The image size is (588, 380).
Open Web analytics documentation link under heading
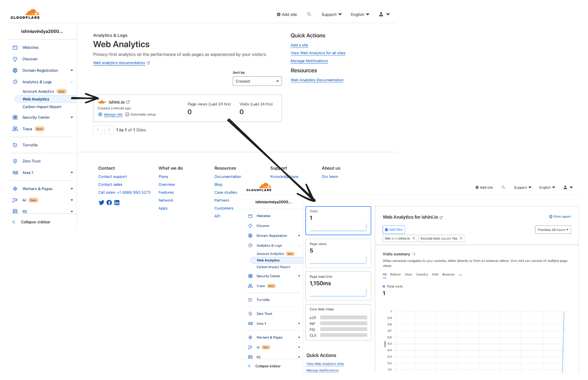click(119, 63)
